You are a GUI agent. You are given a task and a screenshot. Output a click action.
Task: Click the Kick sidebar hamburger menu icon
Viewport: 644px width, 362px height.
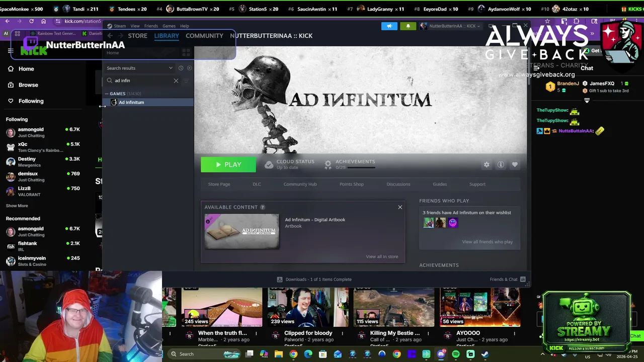coord(11,50)
